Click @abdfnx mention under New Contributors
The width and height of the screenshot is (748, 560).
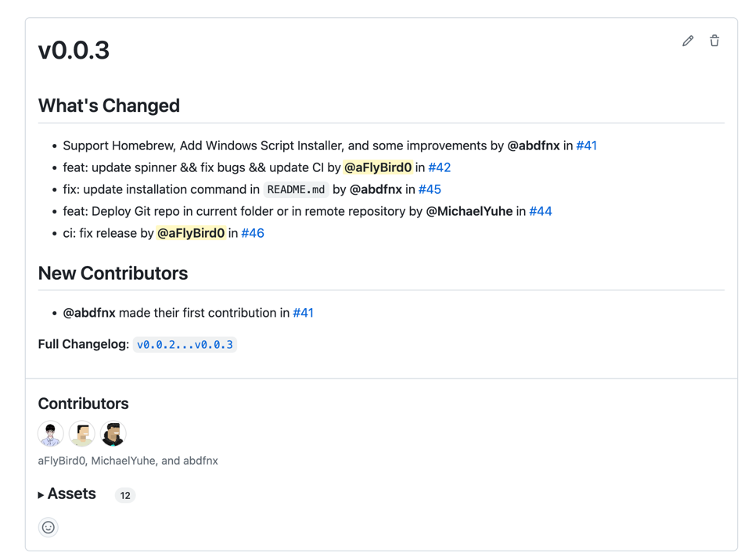click(x=89, y=313)
